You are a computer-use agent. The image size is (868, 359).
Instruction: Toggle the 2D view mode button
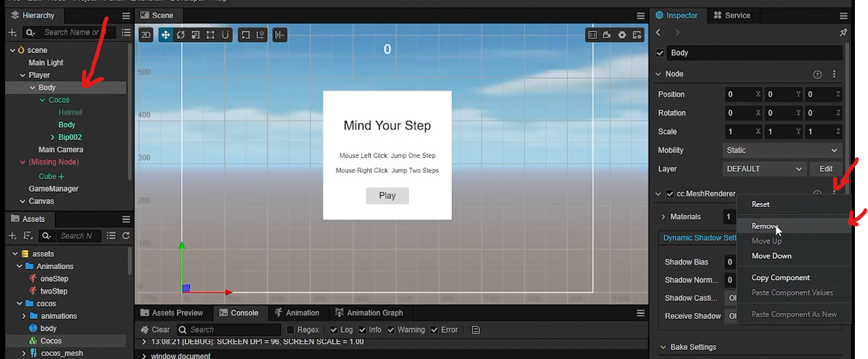[x=146, y=35]
